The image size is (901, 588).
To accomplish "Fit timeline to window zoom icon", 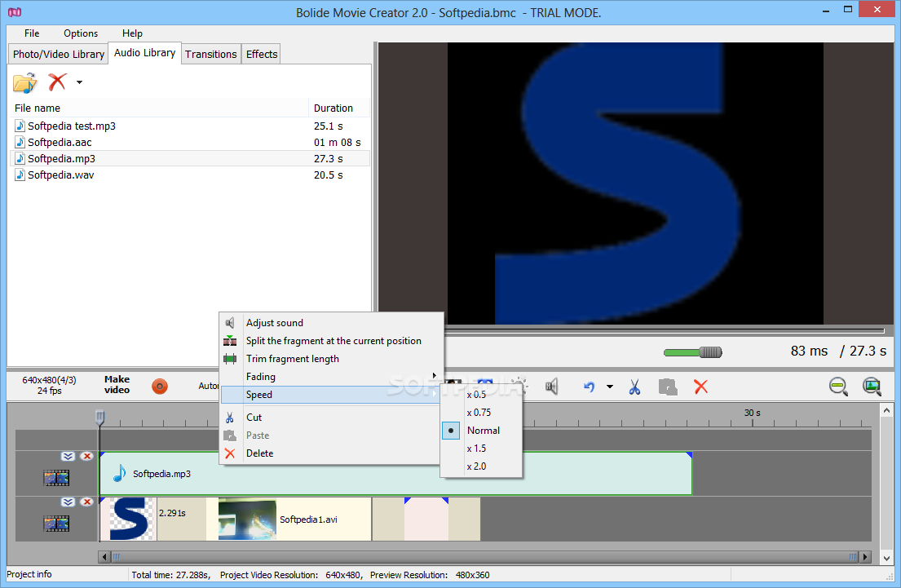I will tap(872, 387).
